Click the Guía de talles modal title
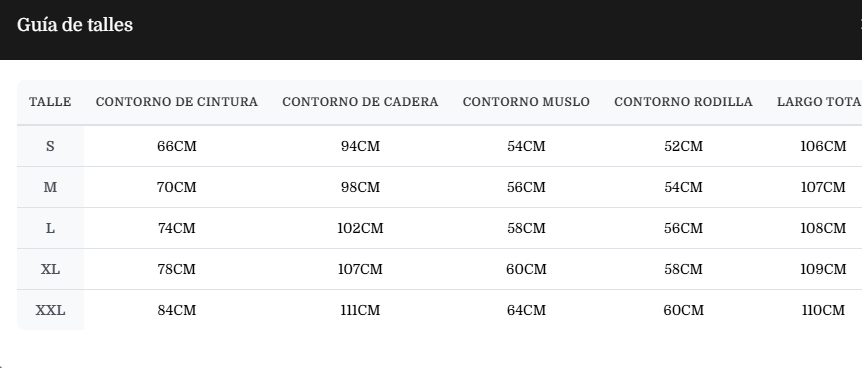Viewport: 862px width, 368px height. pos(75,25)
